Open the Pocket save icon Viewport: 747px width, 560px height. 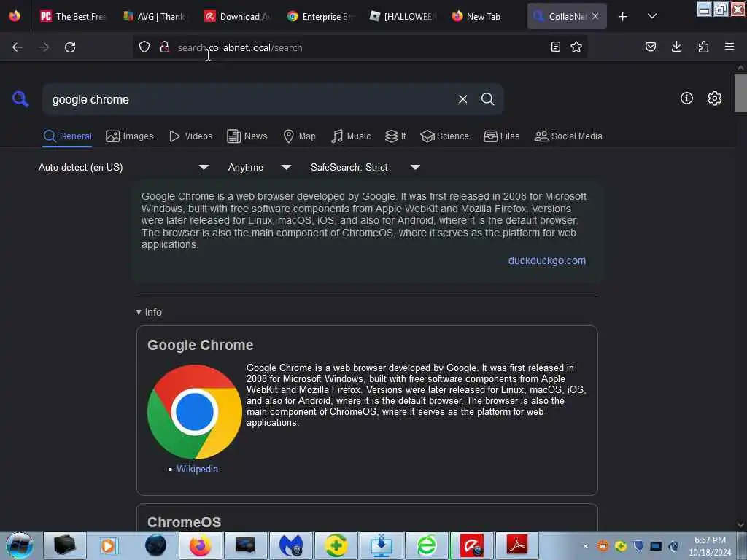coord(651,47)
